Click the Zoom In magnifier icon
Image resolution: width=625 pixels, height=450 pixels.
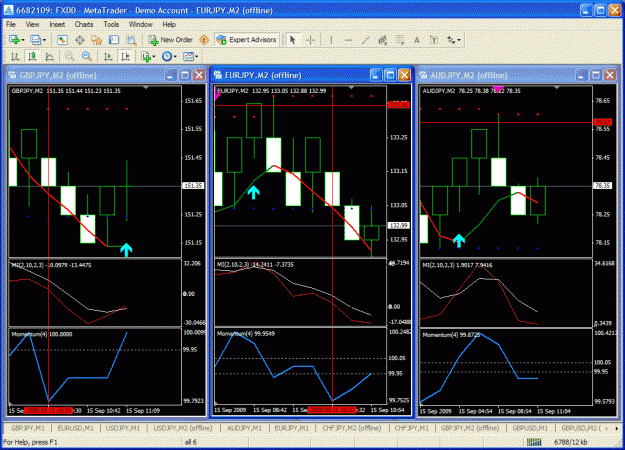(x=69, y=57)
